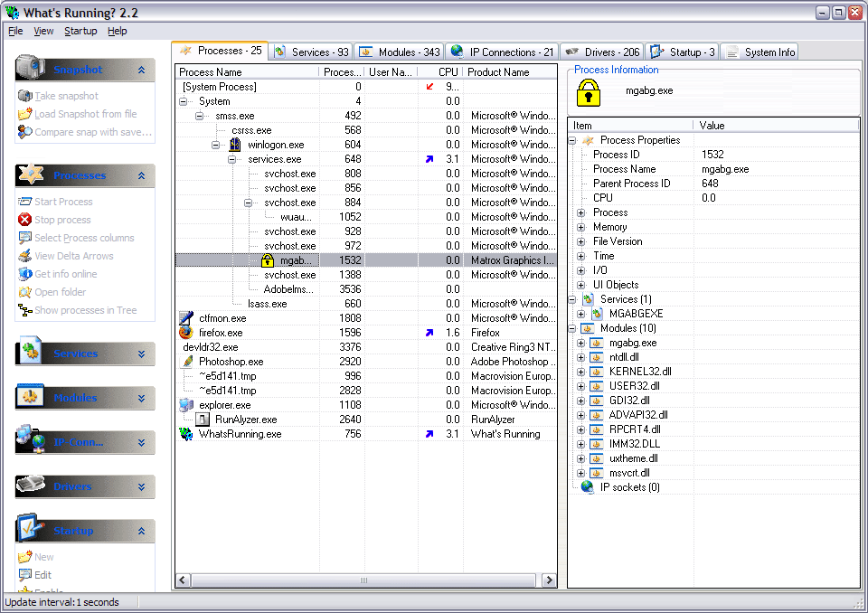Open the View menu

click(x=43, y=31)
